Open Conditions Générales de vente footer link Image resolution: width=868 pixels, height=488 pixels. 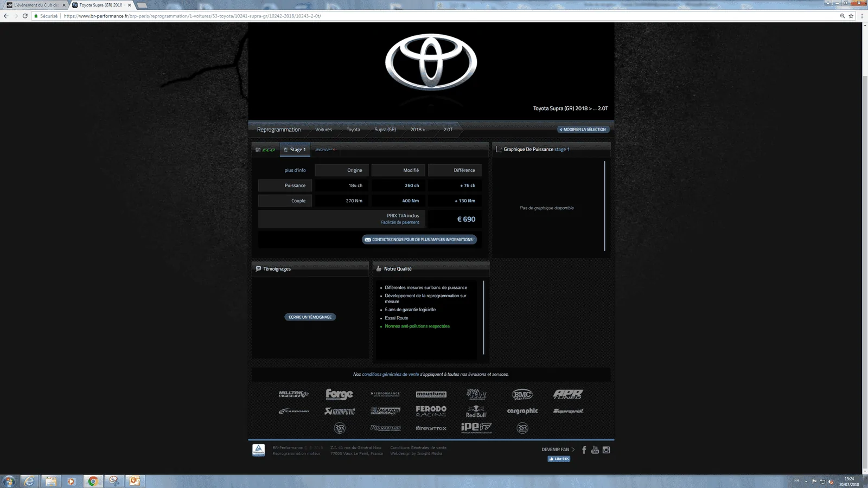418,448
